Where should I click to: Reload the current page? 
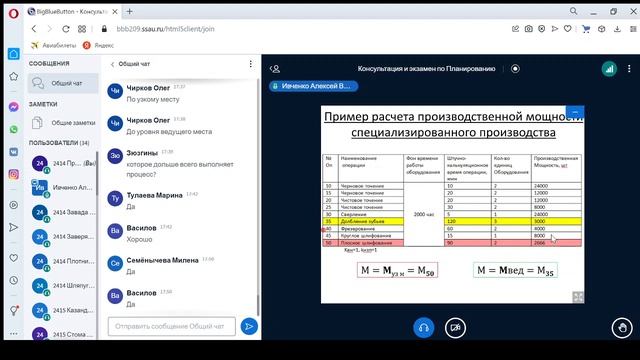66,29
